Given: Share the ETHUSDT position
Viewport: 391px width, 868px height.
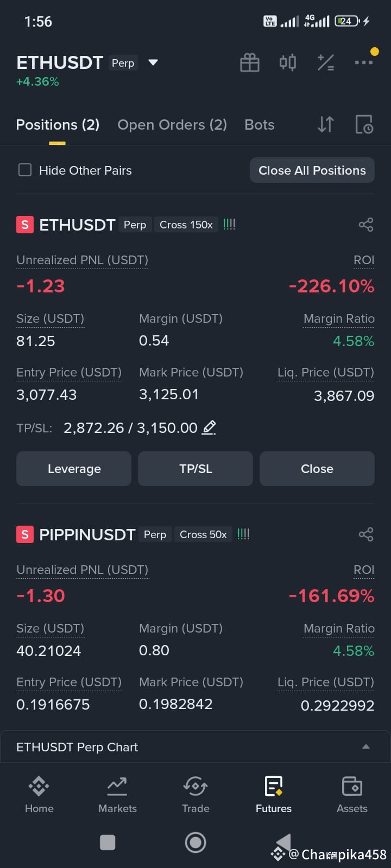Looking at the screenshot, I should [x=366, y=225].
